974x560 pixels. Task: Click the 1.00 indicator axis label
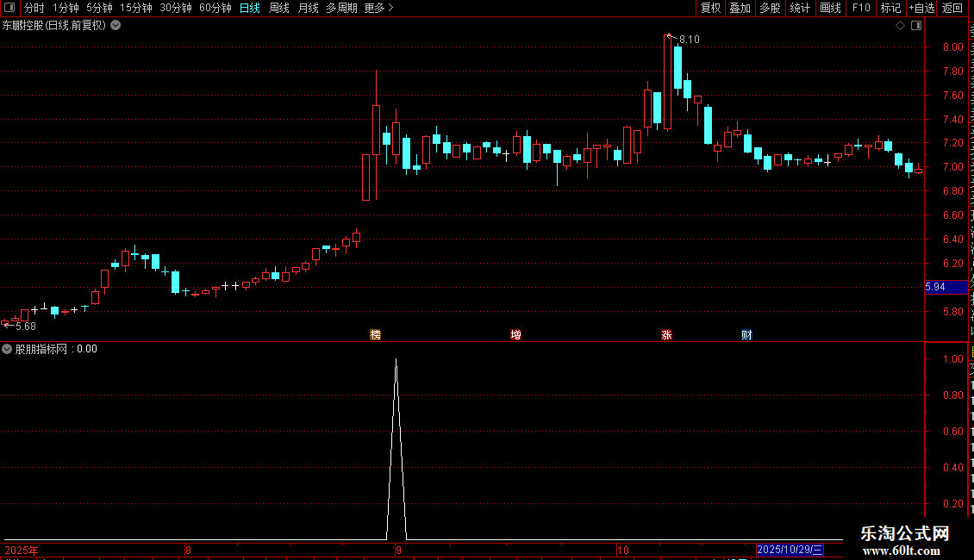tap(952, 359)
